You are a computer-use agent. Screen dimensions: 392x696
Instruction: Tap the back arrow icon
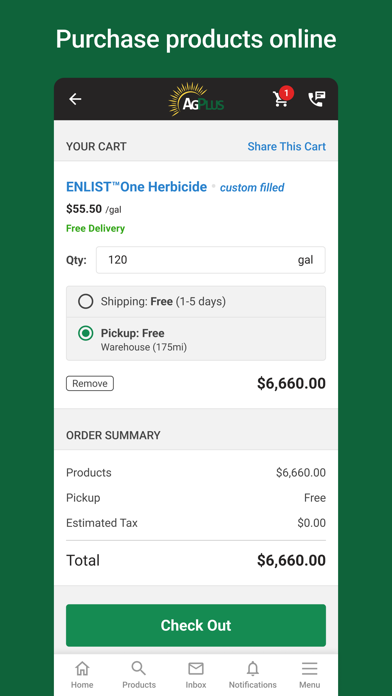[75, 99]
